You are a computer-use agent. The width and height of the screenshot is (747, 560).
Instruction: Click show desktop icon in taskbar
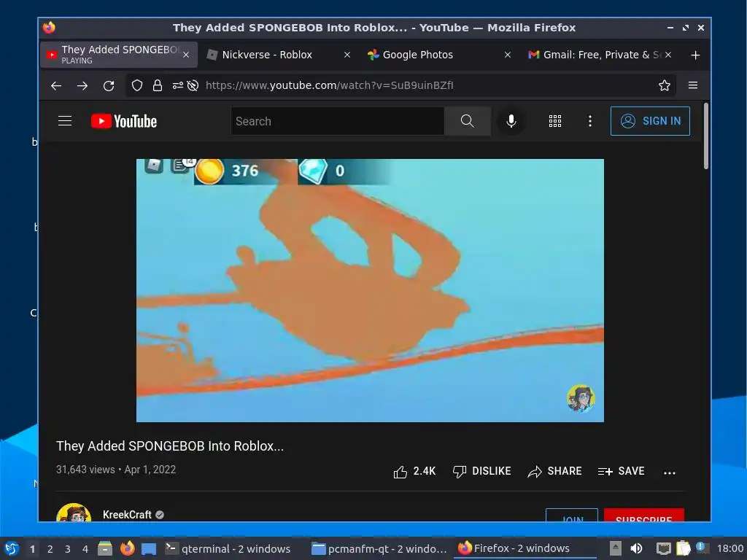coord(149,549)
